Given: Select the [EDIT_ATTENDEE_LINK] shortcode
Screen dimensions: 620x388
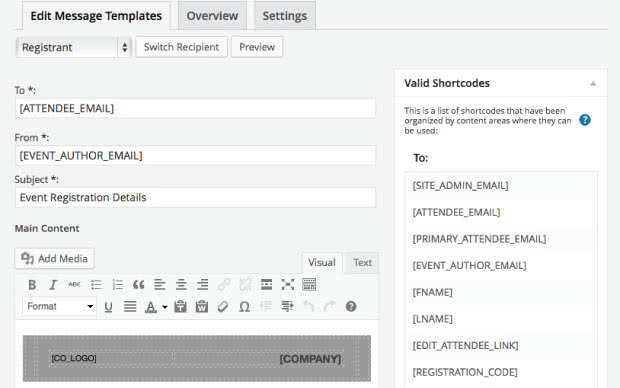Looking at the screenshot, I should [465, 345].
